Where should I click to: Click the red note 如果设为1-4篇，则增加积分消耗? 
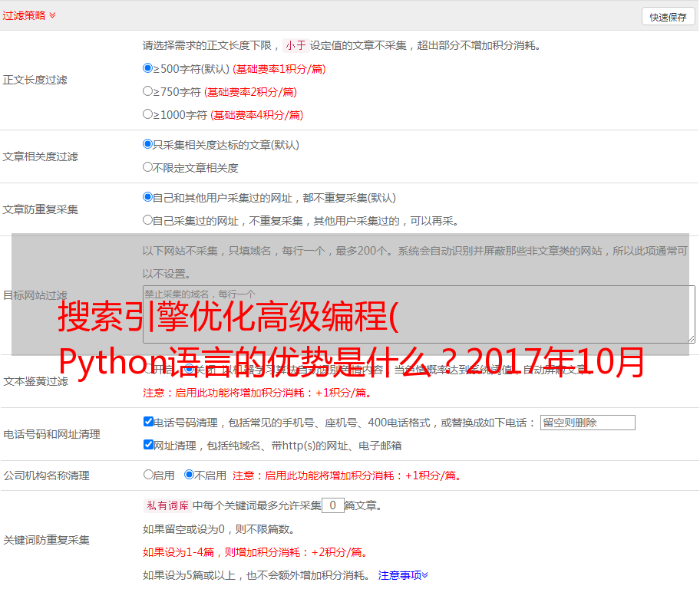click(x=256, y=552)
